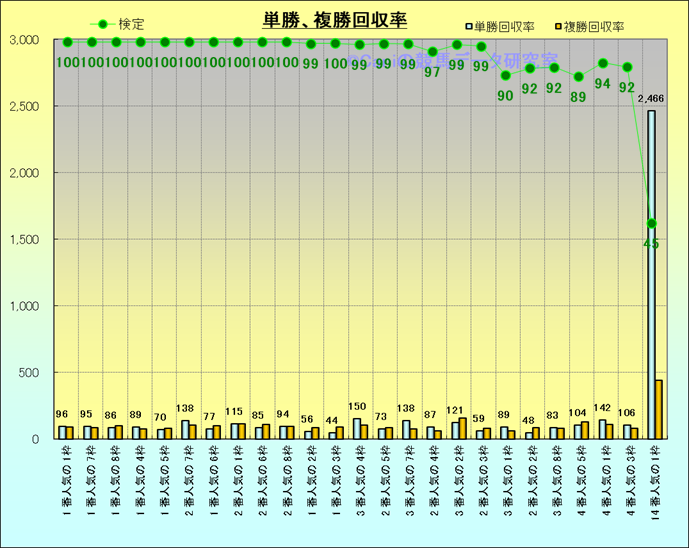Viewport: 689px width, 548px height.
Task: Select the bar data label 115
Action: point(236,412)
